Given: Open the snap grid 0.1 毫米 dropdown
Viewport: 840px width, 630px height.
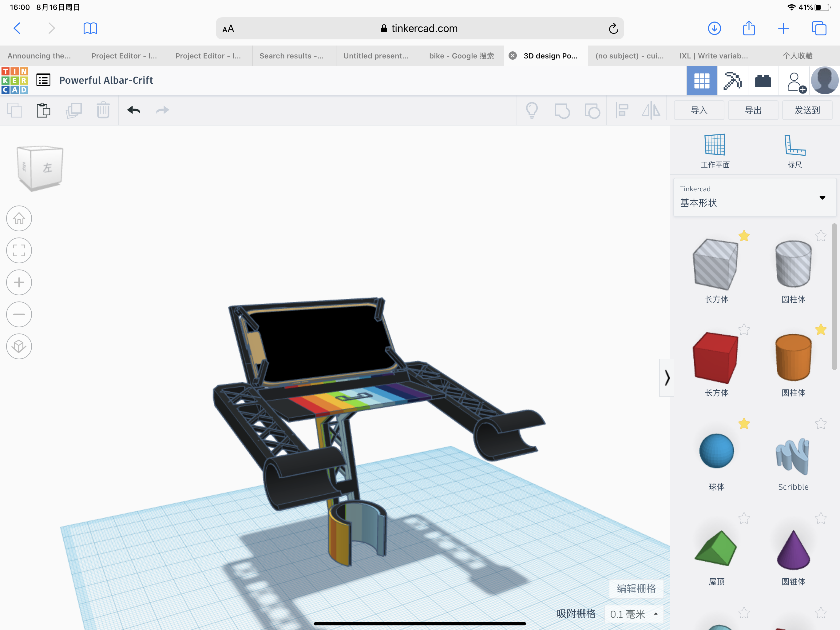Looking at the screenshot, I should coord(634,614).
